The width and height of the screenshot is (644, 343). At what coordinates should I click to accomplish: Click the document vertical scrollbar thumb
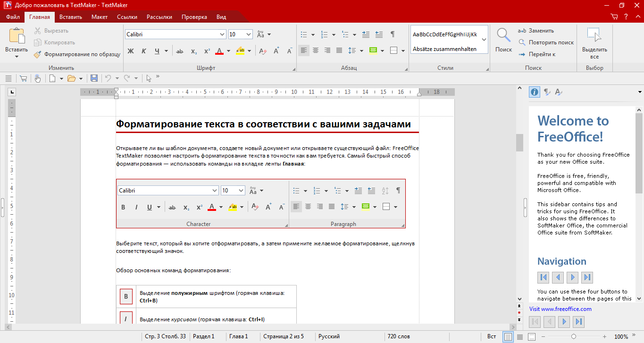pyautogui.click(x=519, y=142)
